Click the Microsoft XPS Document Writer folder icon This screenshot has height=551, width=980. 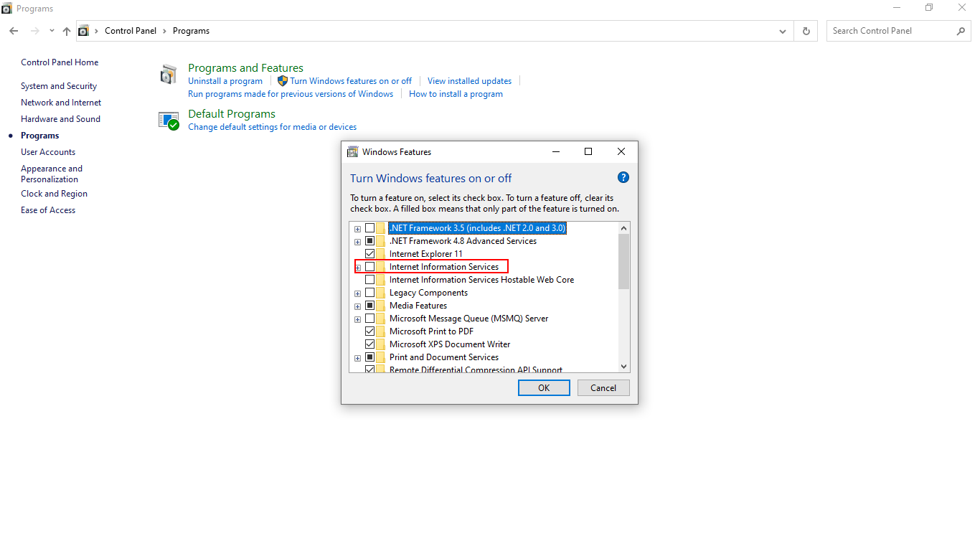(381, 344)
